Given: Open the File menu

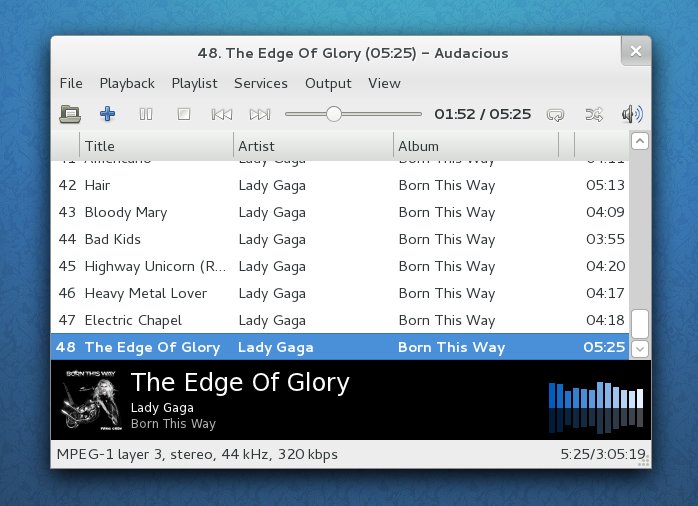Looking at the screenshot, I should tap(71, 83).
